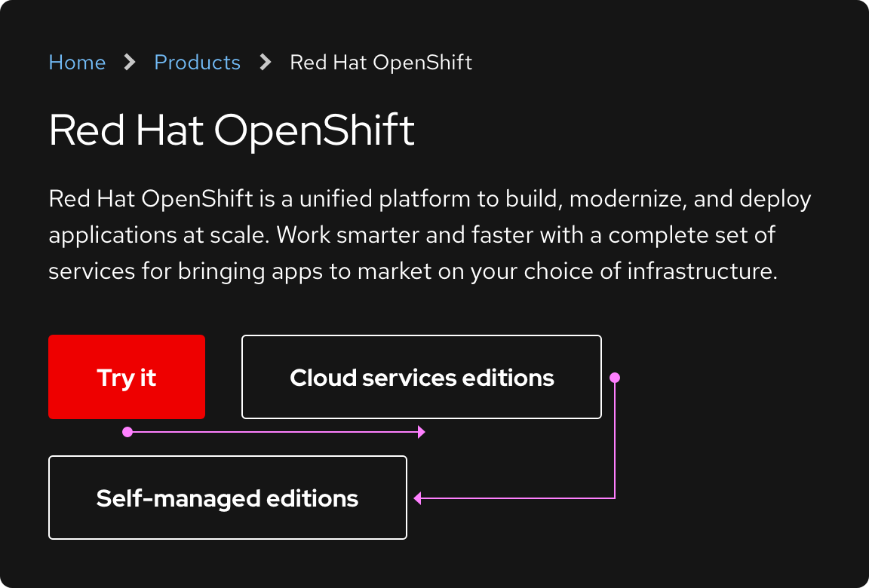Click the text line starting 'services for bringing'
This screenshot has height=588, width=869.
click(x=412, y=271)
